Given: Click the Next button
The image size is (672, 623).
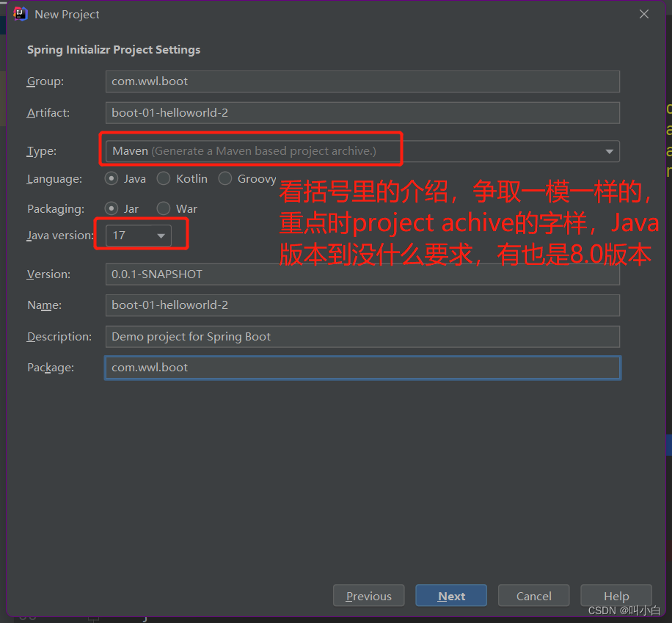Looking at the screenshot, I should [x=450, y=595].
